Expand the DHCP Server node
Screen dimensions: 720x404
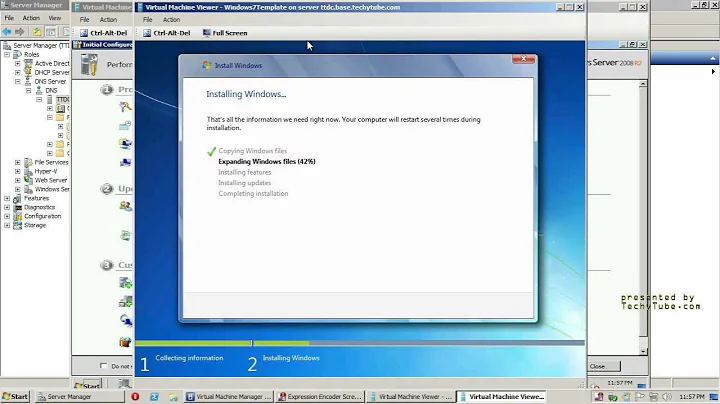point(17,72)
